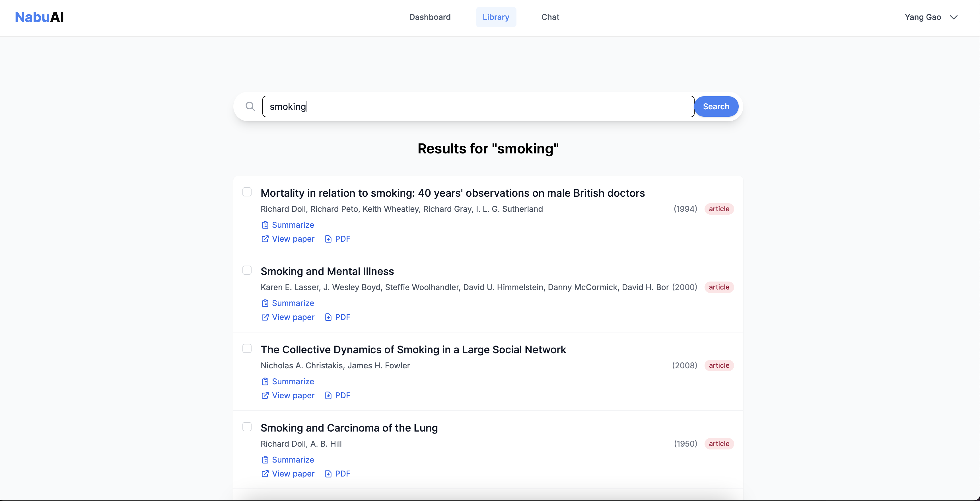The height and width of the screenshot is (501, 980).
Task: Click PDF icon for Smoking and Mental Illness
Action: (328, 317)
